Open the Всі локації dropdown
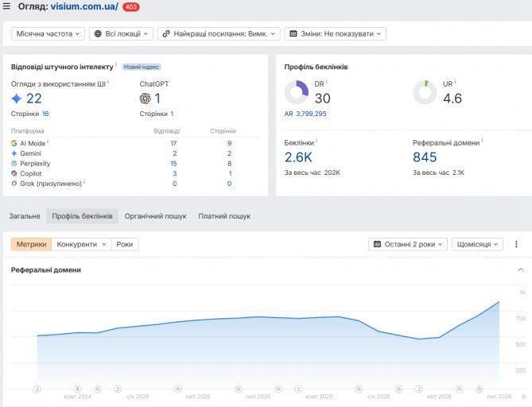Viewport: 532px width, 407px height. pyautogui.click(x=121, y=33)
